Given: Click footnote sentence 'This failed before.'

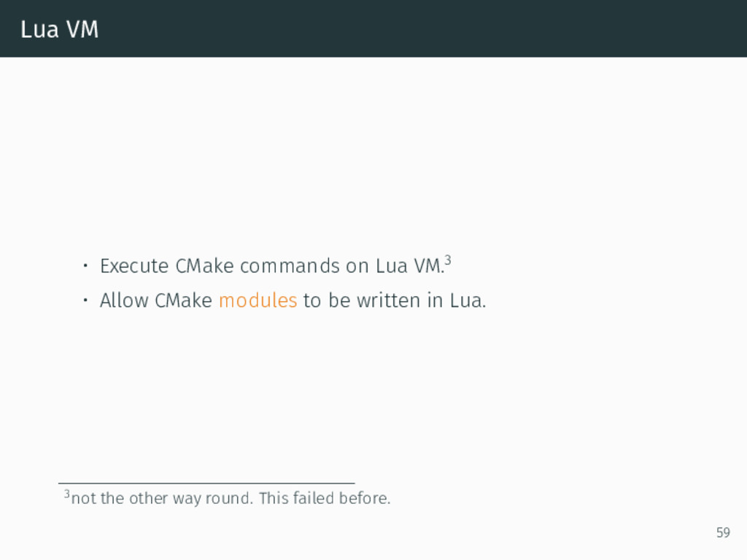Looking at the screenshot, I should tap(325, 498).
